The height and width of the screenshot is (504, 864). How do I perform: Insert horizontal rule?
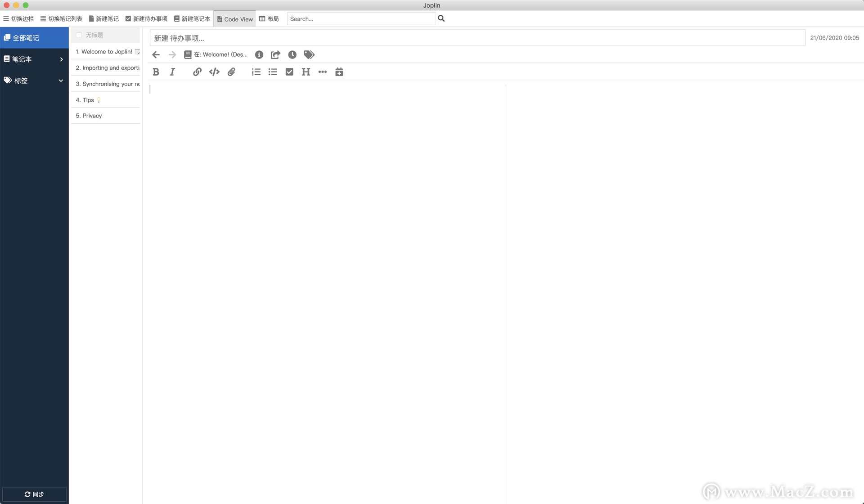tap(322, 72)
